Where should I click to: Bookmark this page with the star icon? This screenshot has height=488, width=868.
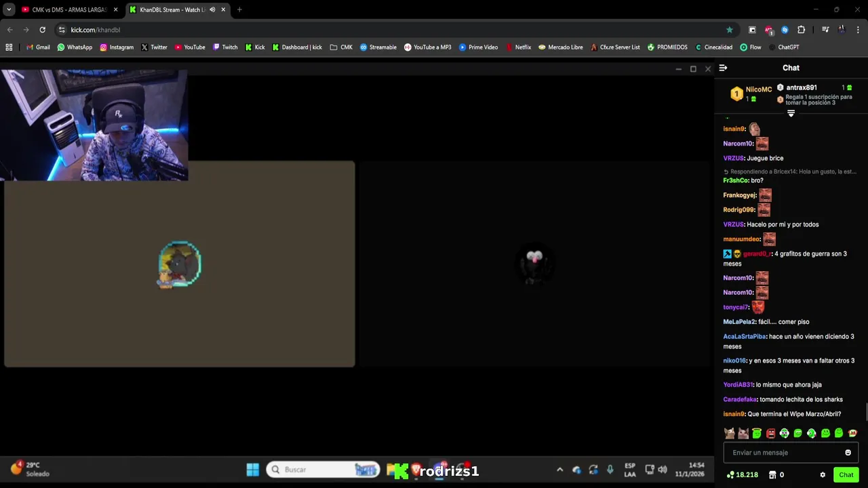tap(730, 30)
